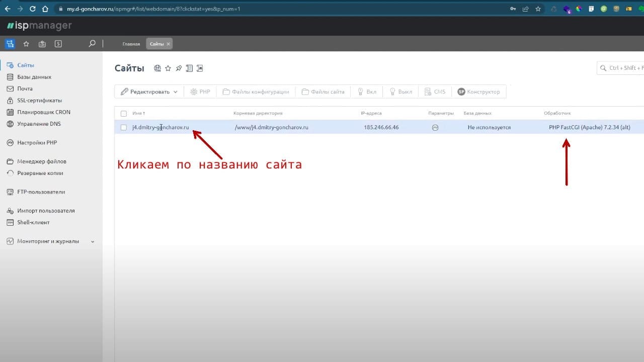
Task: Close the Сайты tab
Action: click(169, 44)
